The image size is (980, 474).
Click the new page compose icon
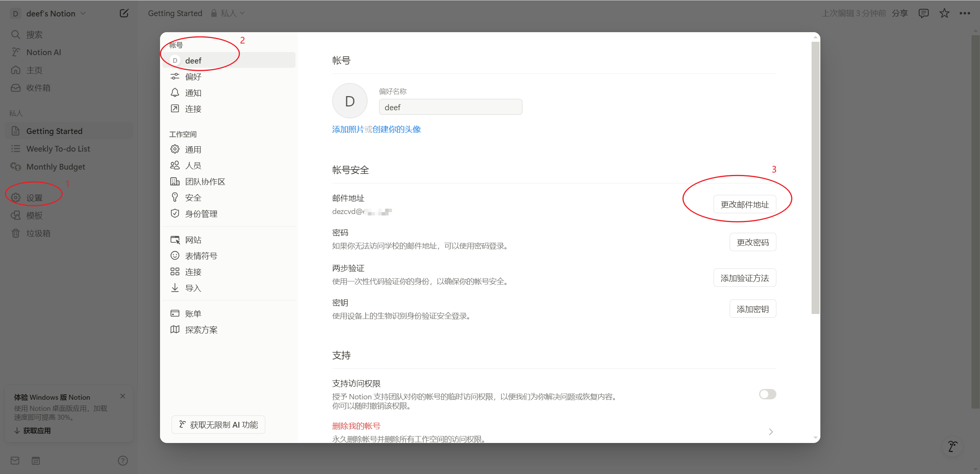tap(124, 13)
